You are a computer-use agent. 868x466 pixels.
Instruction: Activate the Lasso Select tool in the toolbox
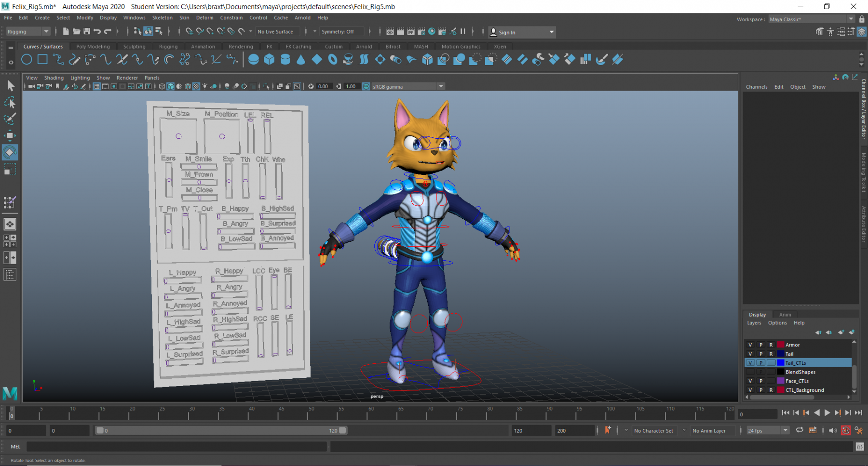coord(10,102)
